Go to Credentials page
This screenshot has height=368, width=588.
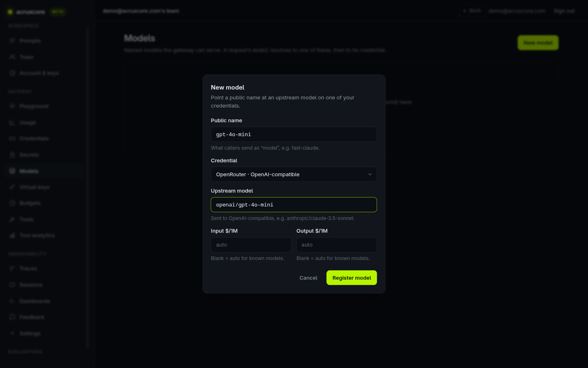point(45,139)
